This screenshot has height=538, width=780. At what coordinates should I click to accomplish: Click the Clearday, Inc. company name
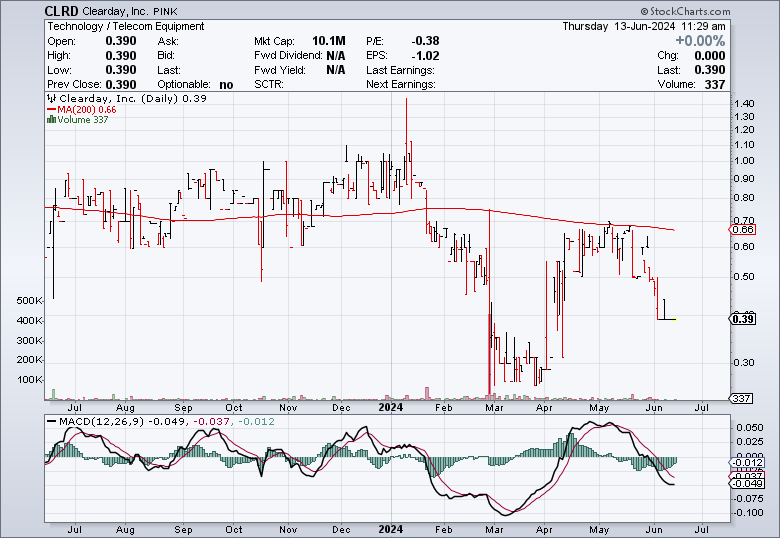(x=115, y=11)
